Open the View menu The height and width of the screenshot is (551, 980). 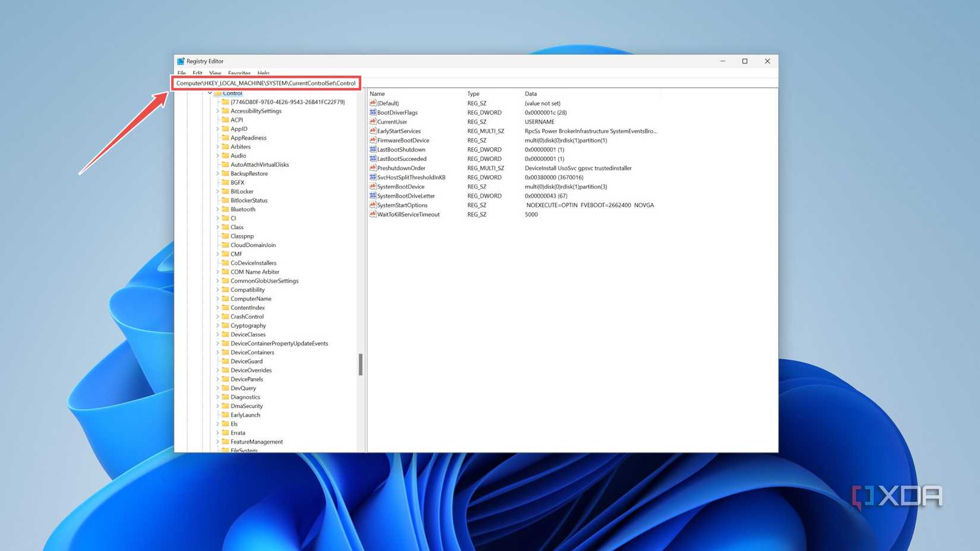pyautogui.click(x=215, y=73)
